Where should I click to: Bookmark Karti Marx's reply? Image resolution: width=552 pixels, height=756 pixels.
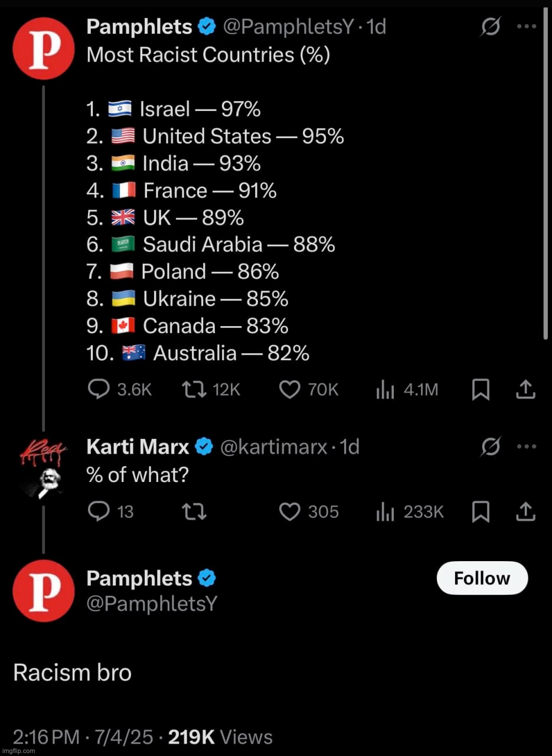481,511
